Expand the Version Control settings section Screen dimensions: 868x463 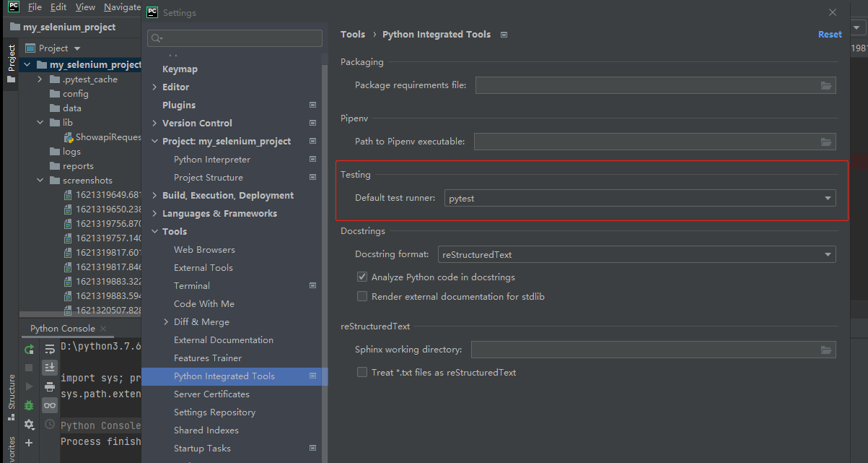[154, 123]
